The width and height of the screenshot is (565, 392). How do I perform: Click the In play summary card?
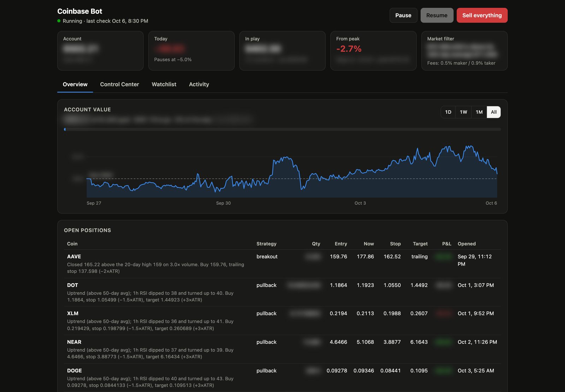coord(282,50)
